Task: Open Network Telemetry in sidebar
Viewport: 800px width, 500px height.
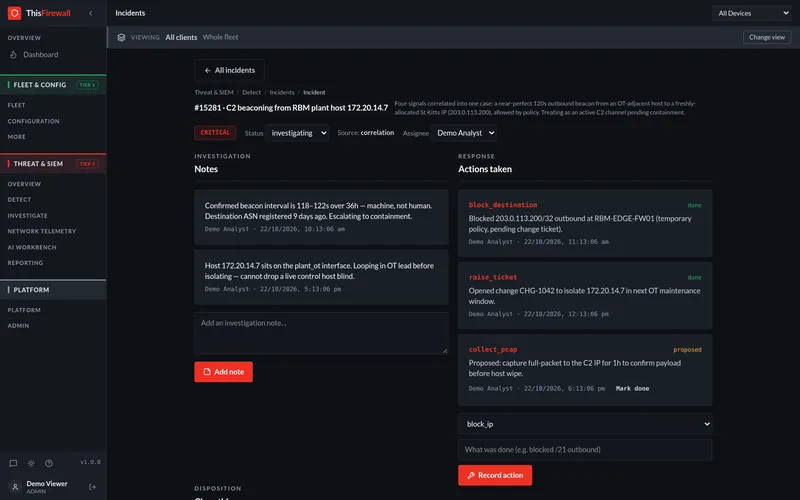Action: click(x=42, y=231)
